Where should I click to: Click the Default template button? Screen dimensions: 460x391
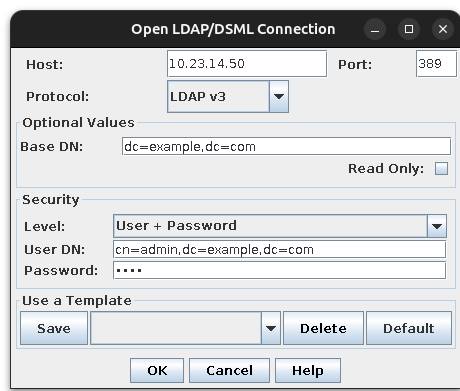click(x=409, y=328)
